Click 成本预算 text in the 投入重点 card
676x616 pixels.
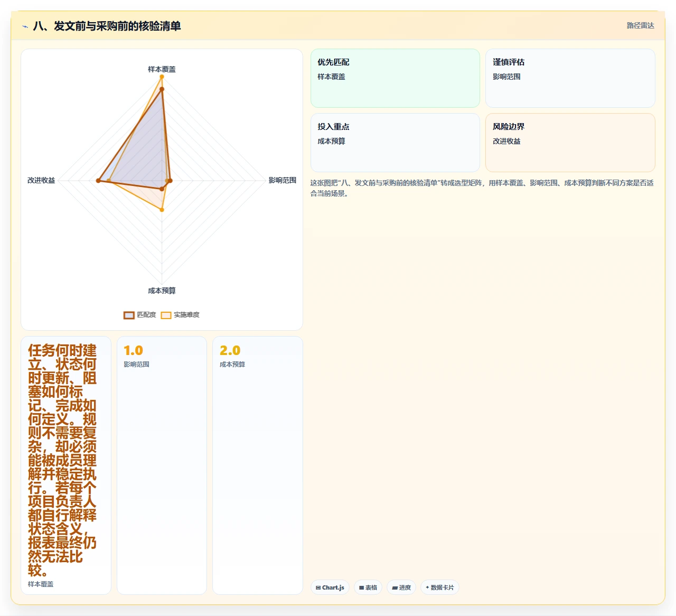(x=331, y=141)
